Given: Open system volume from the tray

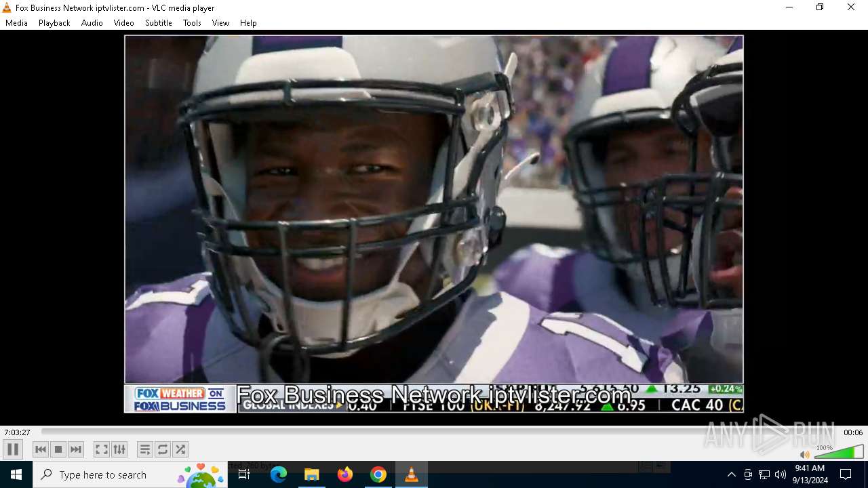Looking at the screenshot, I should (781, 474).
